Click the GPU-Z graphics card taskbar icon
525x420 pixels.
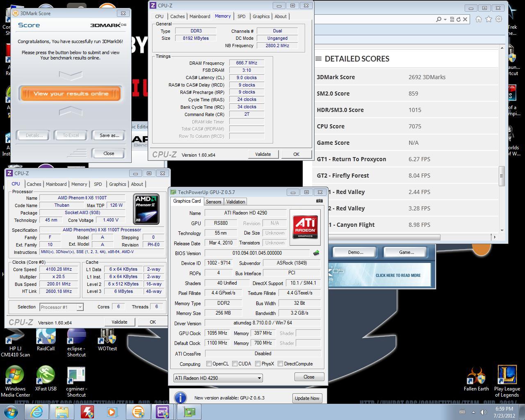189,412
